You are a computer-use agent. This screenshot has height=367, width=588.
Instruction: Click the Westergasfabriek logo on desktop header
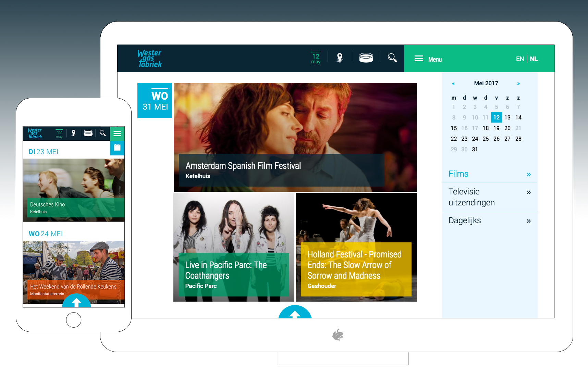point(149,59)
